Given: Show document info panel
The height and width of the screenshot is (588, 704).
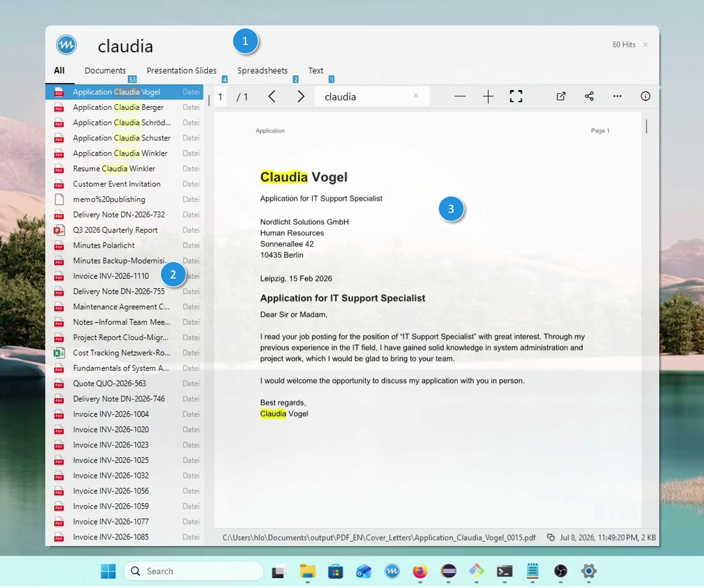Looking at the screenshot, I should [645, 96].
